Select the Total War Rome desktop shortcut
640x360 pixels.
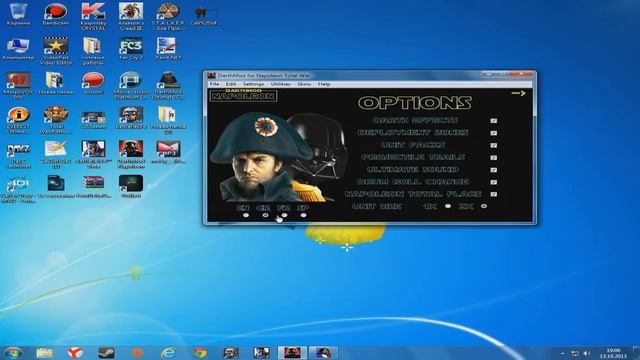(x=56, y=120)
